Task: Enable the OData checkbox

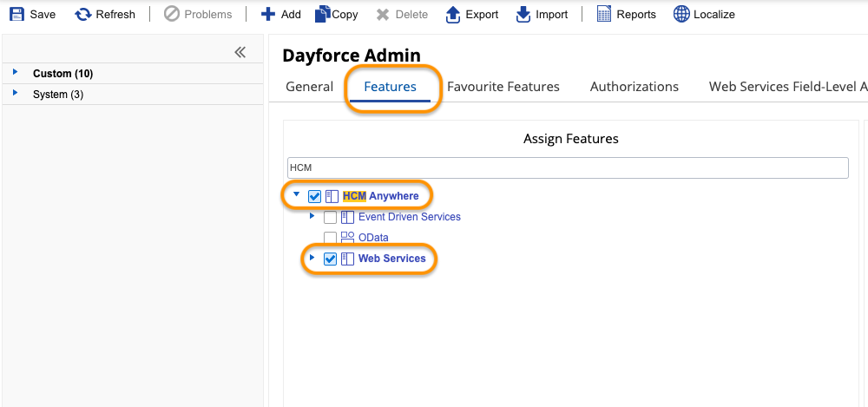Action: click(x=330, y=238)
